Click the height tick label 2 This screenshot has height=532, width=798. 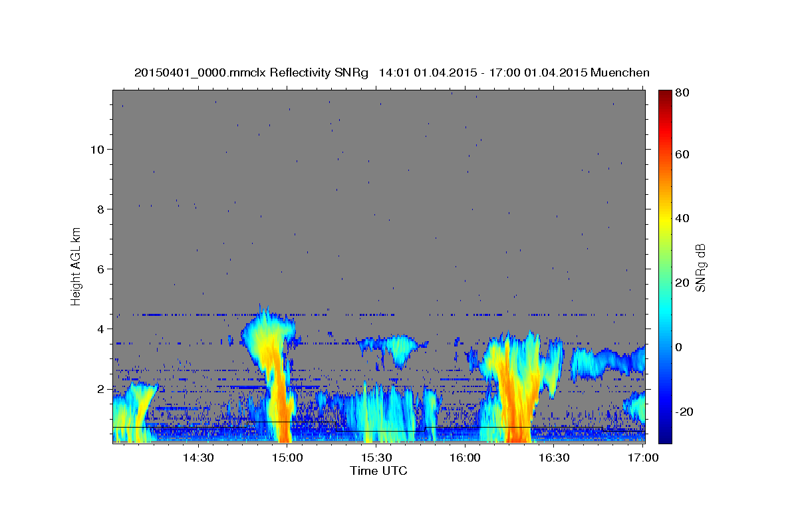pos(100,388)
